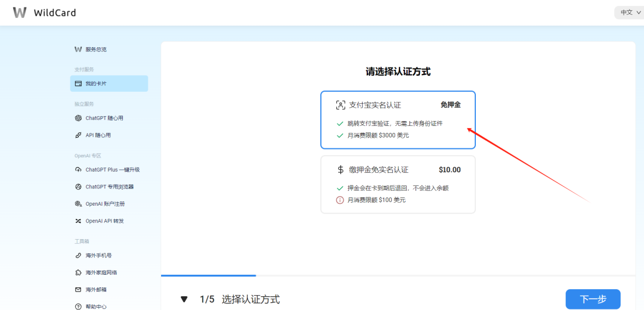Screen dimensions: 644x310
Task: Click the WildCard logo icon in header
Action: 20,13
